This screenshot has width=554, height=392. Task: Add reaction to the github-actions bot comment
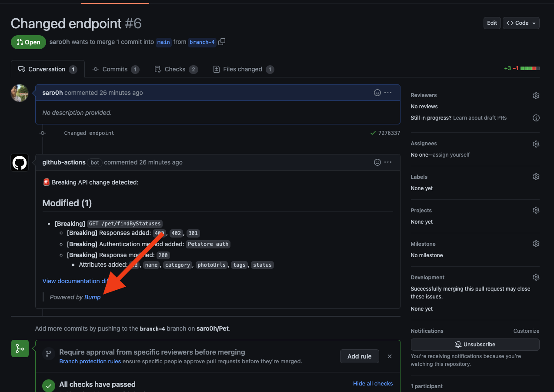(377, 162)
